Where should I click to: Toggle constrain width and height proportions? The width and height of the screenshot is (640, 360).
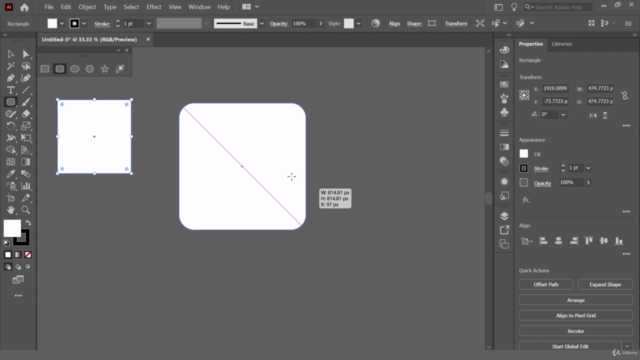pyautogui.click(x=624, y=96)
